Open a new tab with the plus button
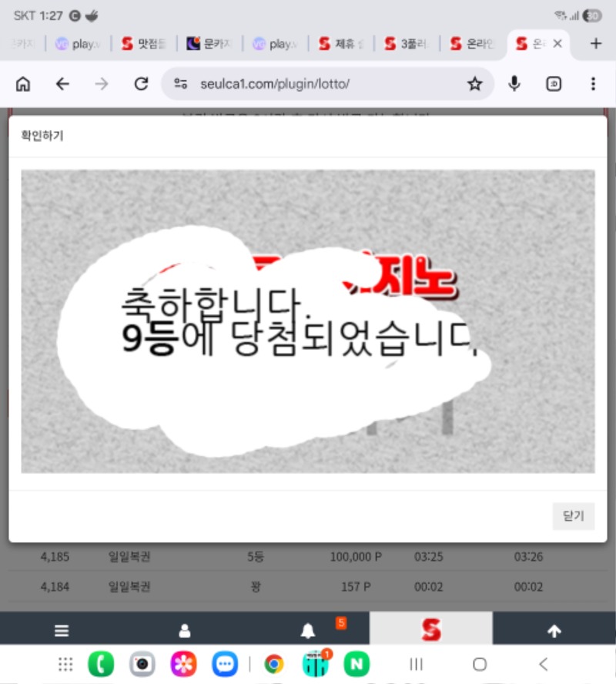Viewport: 616px width, 684px height. [x=595, y=44]
